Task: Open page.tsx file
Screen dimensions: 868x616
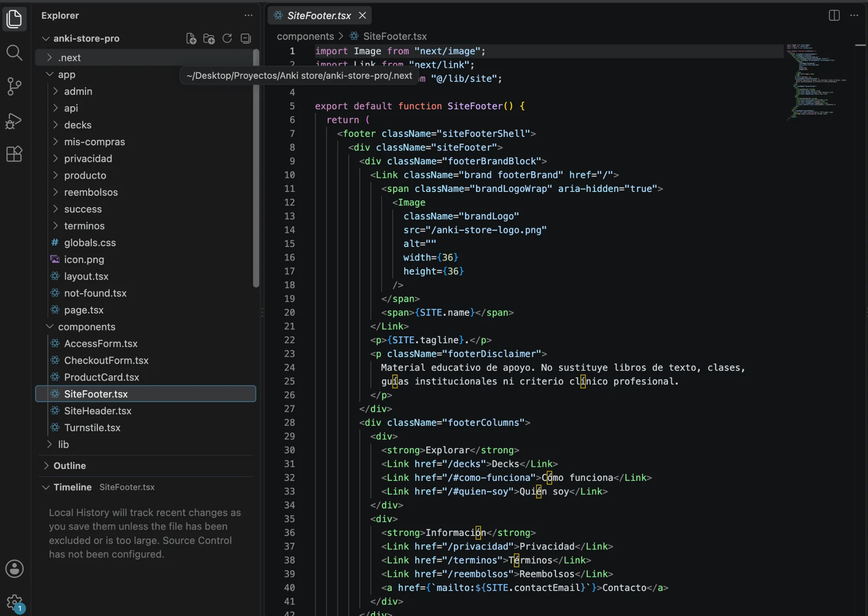Action: (145, 310)
